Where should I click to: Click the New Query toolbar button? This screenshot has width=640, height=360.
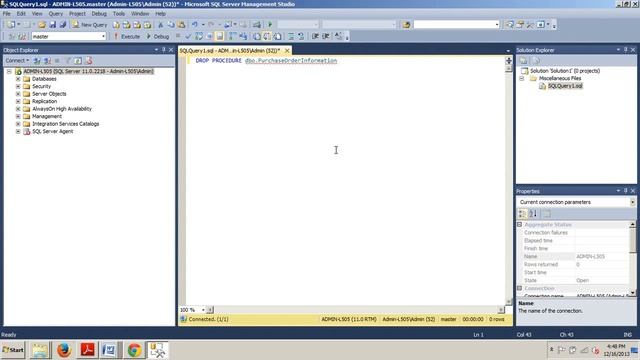90,25
